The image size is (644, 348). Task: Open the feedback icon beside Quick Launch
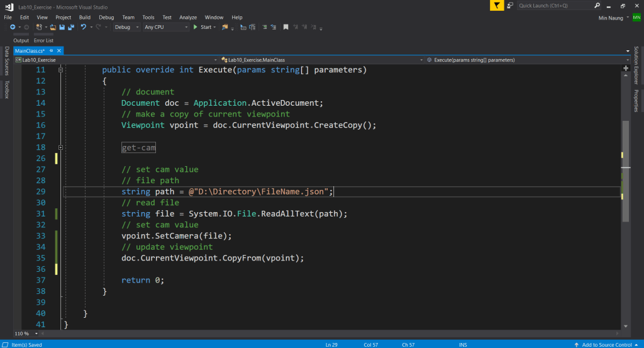tap(511, 6)
